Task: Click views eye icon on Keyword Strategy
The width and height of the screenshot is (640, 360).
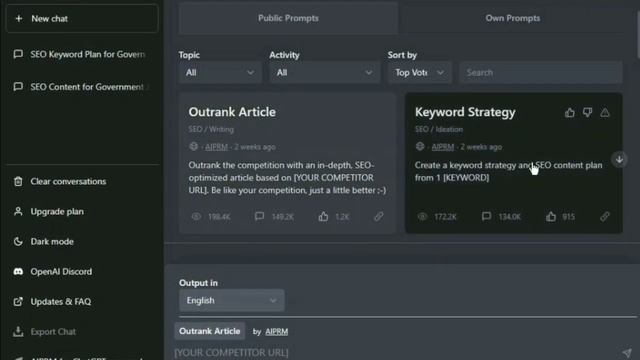Action: (x=422, y=216)
